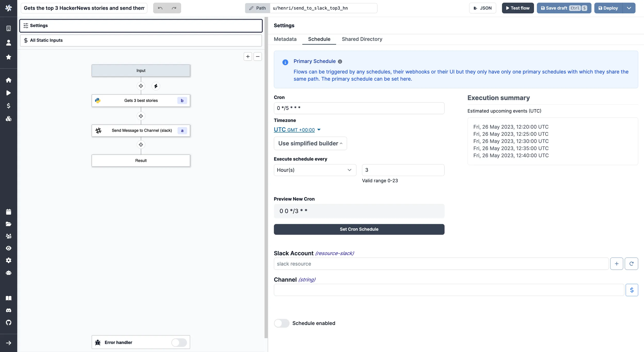Collapse the Use simplified builder expander
This screenshot has width=644, height=352.
[310, 143]
